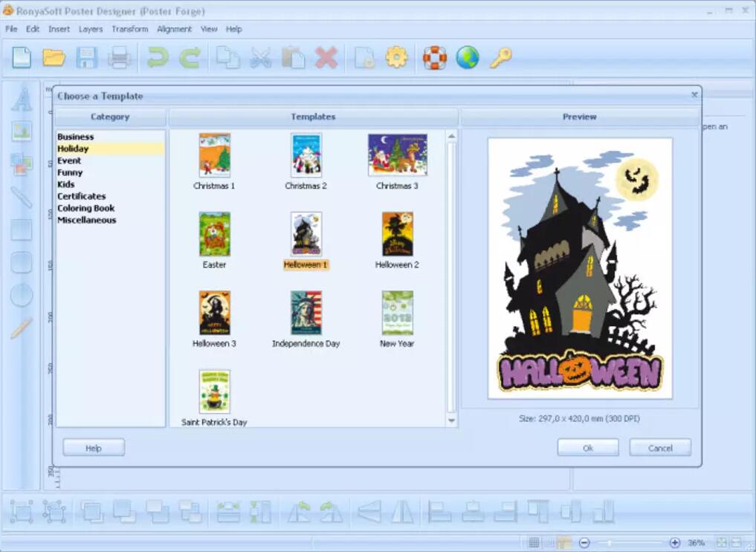Select the Pencil drawing tool icon

point(22,328)
